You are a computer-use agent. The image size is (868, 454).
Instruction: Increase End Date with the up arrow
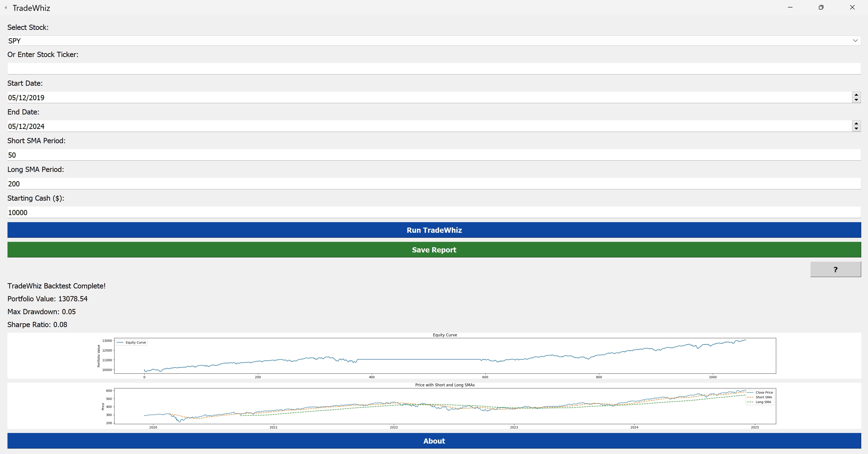[x=856, y=123]
